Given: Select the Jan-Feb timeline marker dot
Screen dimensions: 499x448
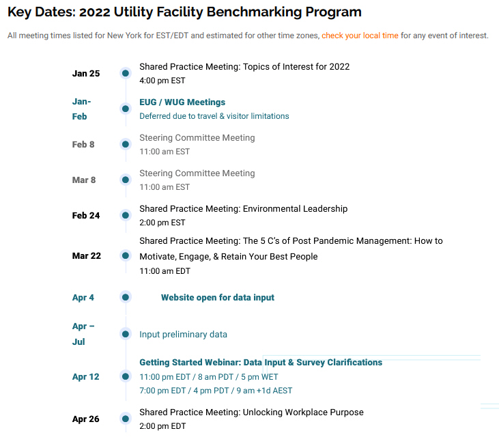Looking at the screenshot, I should pyautogui.click(x=126, y=109).
